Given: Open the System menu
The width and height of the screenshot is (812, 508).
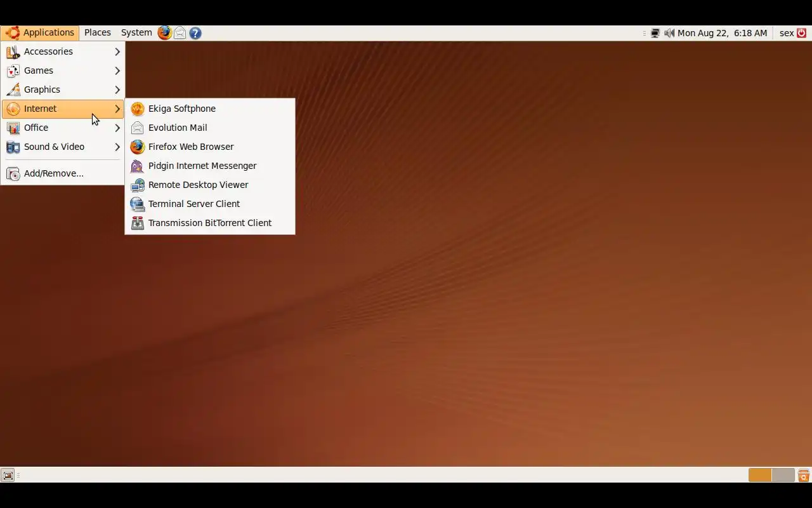Looking at the screenshot, I should 136,32.
